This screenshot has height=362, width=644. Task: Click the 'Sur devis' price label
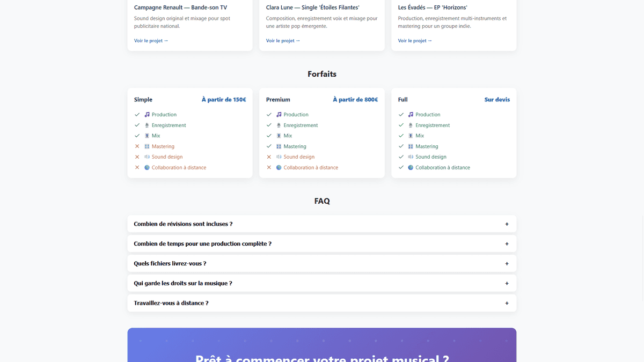point(497,100)
